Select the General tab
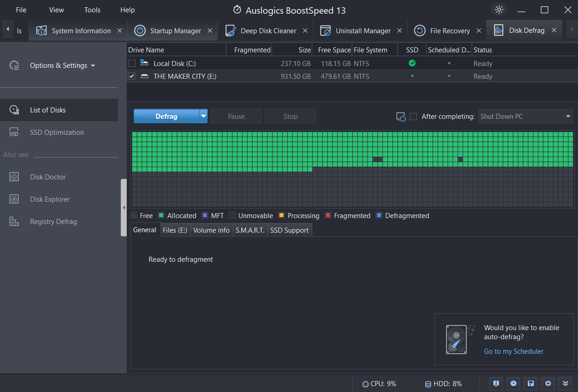The image size is (578, 392). [145, 230]
